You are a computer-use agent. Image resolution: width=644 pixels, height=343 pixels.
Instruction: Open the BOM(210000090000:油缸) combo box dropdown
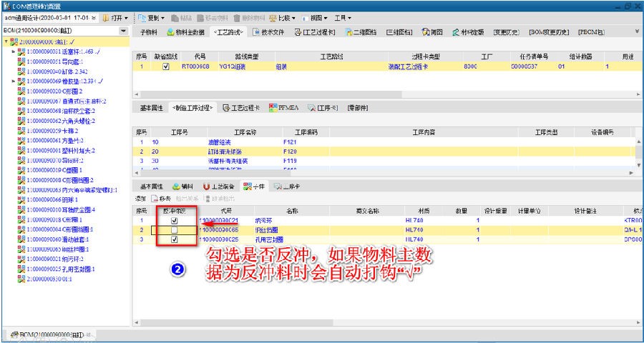pos(124,31)
